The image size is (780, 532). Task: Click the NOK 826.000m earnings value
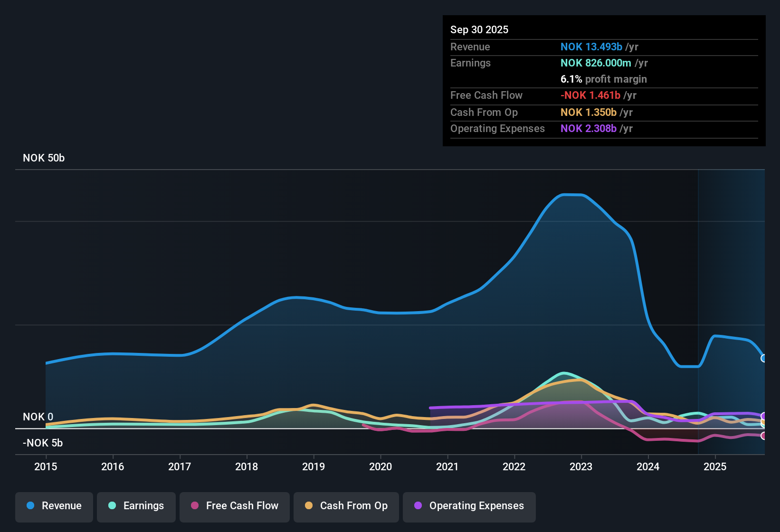pos(596,63)
